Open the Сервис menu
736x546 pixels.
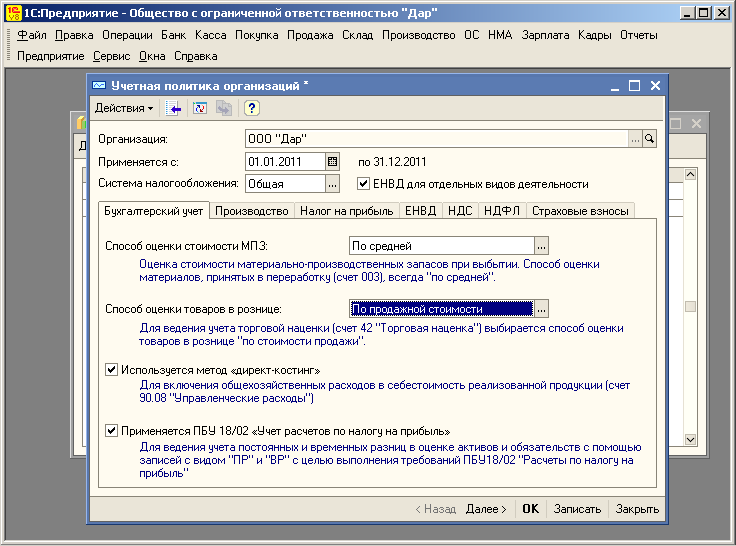click(111, 56)
